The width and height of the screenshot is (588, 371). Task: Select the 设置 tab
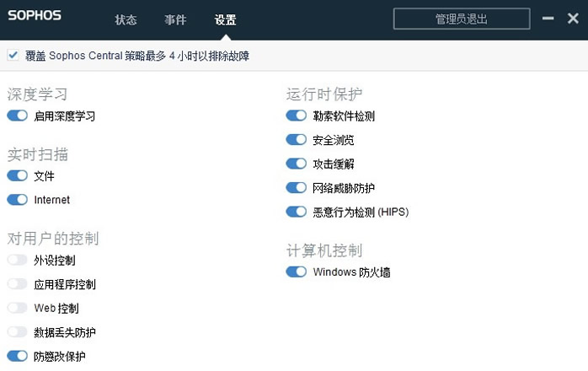coord(225,20)
